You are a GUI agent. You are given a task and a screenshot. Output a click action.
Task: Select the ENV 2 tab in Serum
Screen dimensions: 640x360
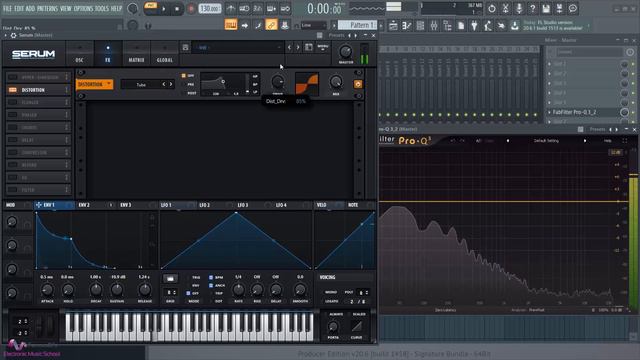pyautogui.click(x=84, y=205)
